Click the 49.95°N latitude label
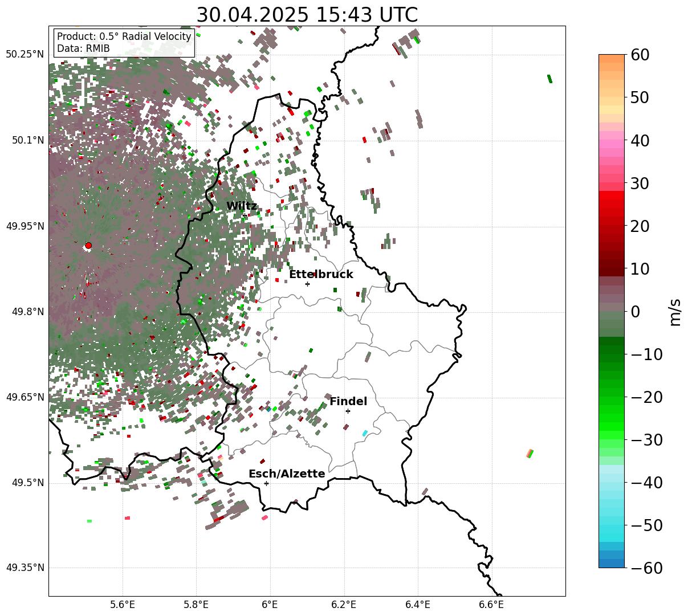Image resolution: width=688 pixels, height=616 pixels. 25,226
